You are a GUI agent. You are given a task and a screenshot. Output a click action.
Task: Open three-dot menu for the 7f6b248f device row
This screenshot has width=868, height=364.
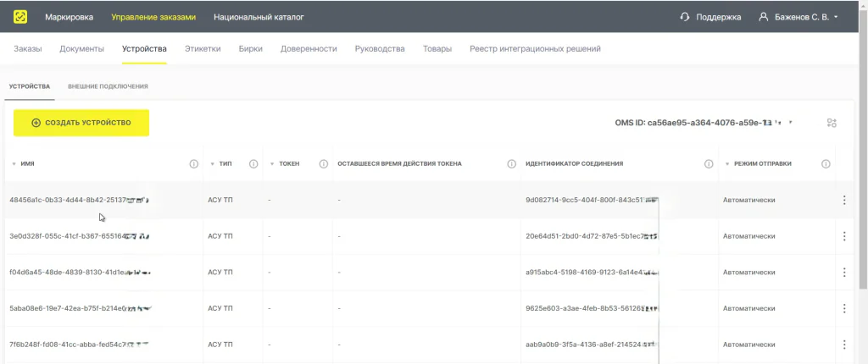click(844, 345)
